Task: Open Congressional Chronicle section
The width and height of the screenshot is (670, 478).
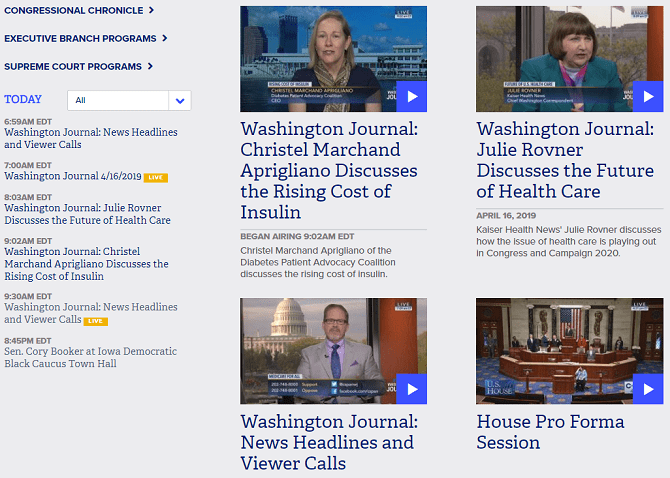Action: click(73, 10)
